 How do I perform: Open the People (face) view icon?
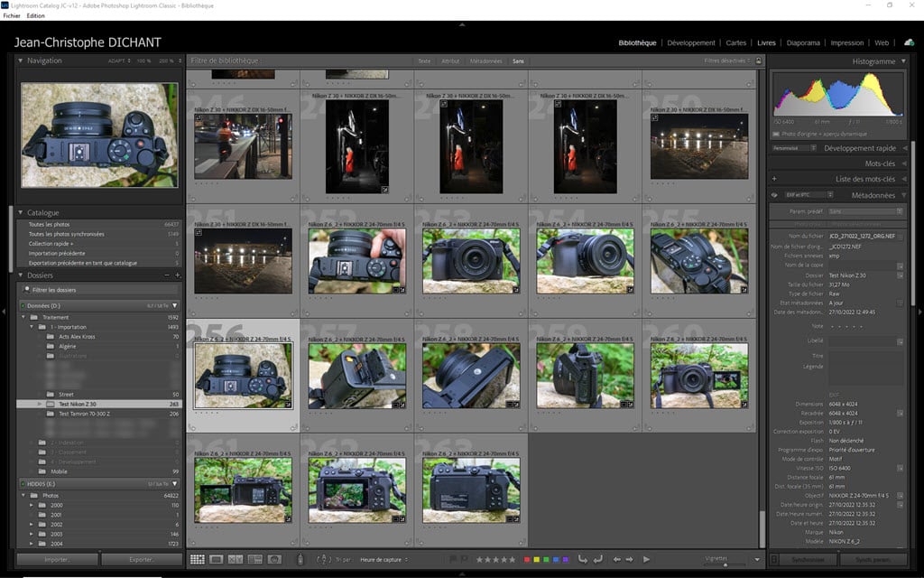[274, 559]
